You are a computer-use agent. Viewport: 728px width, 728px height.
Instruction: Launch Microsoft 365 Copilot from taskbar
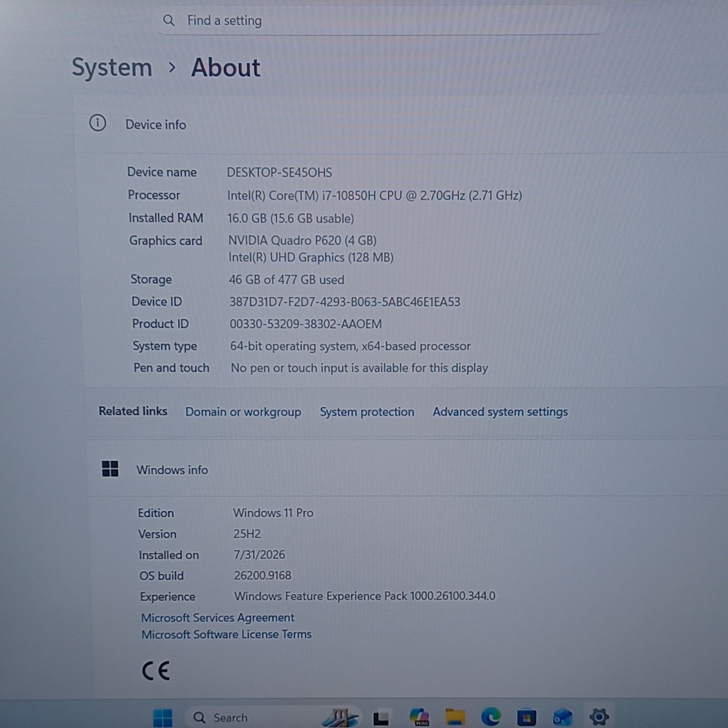[x=419, y=717]
